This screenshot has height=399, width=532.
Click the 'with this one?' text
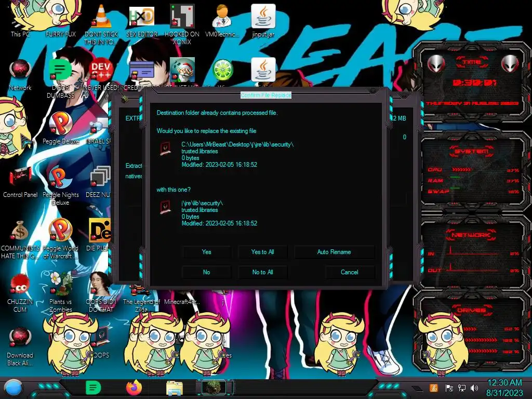click(x=174, y=190)
